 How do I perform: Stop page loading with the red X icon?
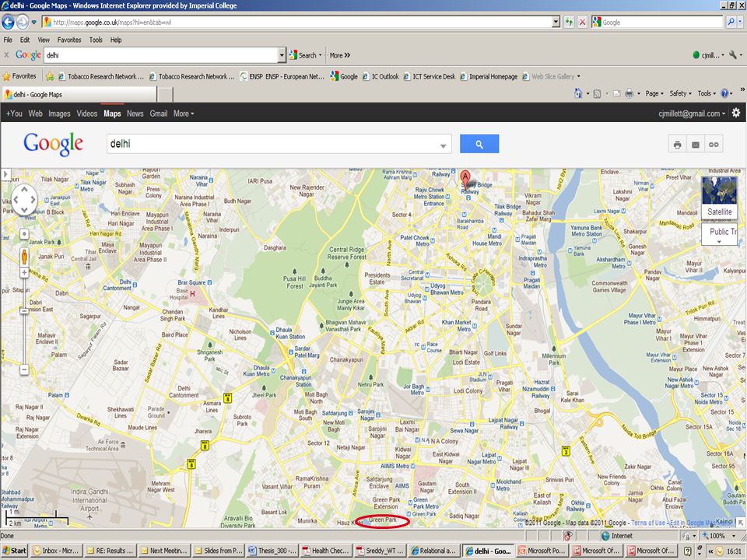click(x=582, y=22)
